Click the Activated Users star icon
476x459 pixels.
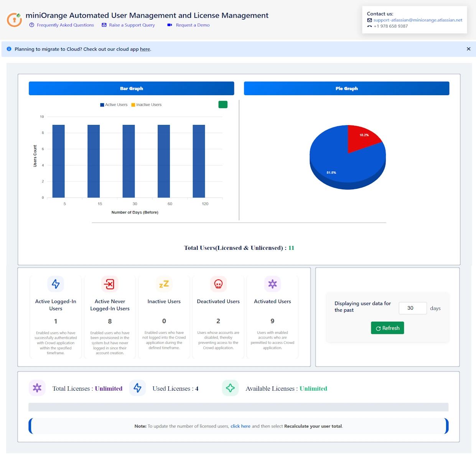click(x=272, y=284)
